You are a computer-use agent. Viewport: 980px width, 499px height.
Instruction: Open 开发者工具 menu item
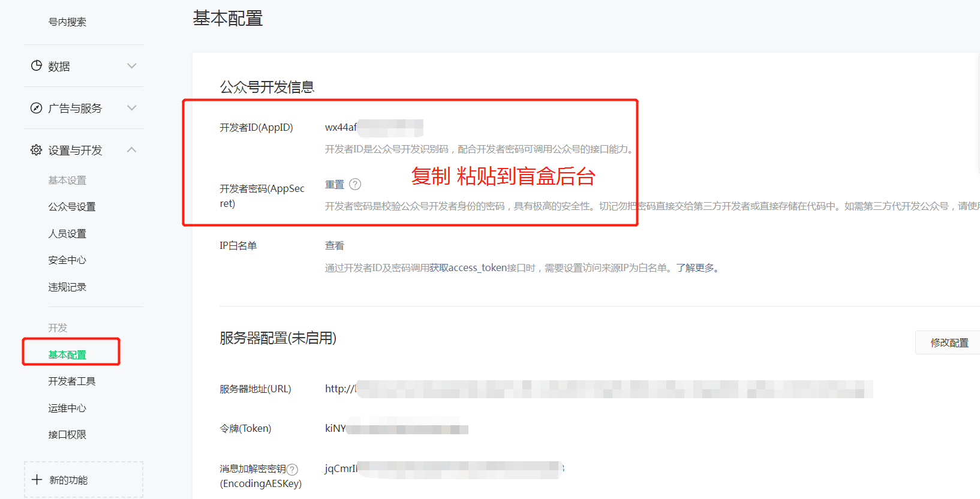point(72,381)
